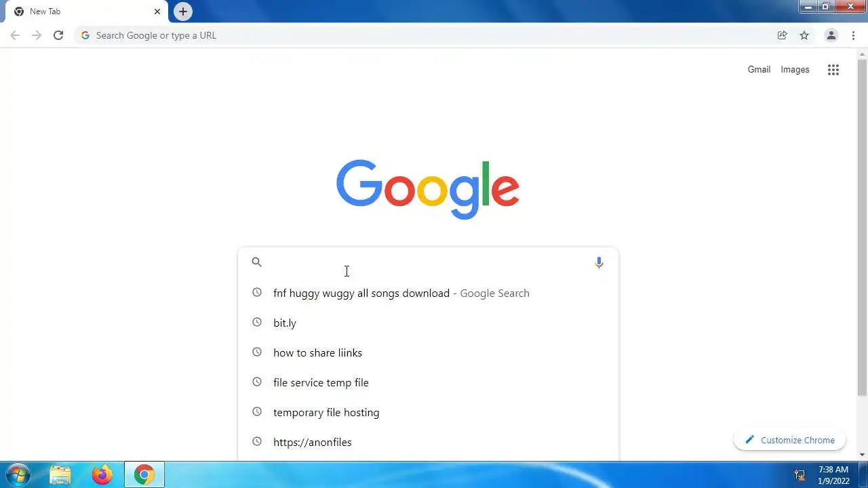Reload the page with refresh icon
This screenshot has width=868, height=488.
point(58,35)
